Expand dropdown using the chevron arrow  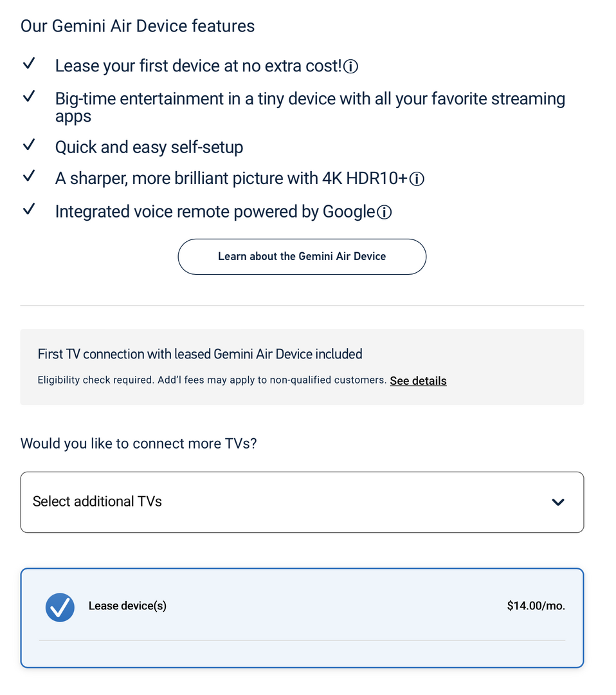[558, 502]
